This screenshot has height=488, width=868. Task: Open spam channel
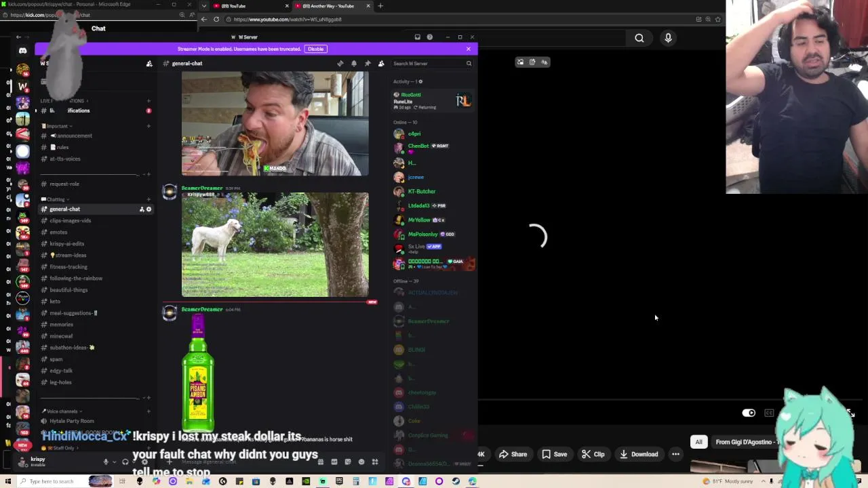click(x=56, y=359)
